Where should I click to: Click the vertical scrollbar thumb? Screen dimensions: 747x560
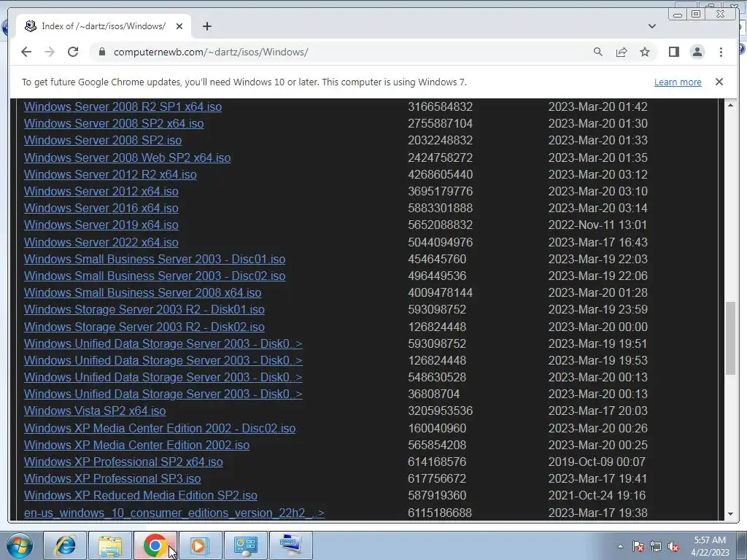coord(730,338)
